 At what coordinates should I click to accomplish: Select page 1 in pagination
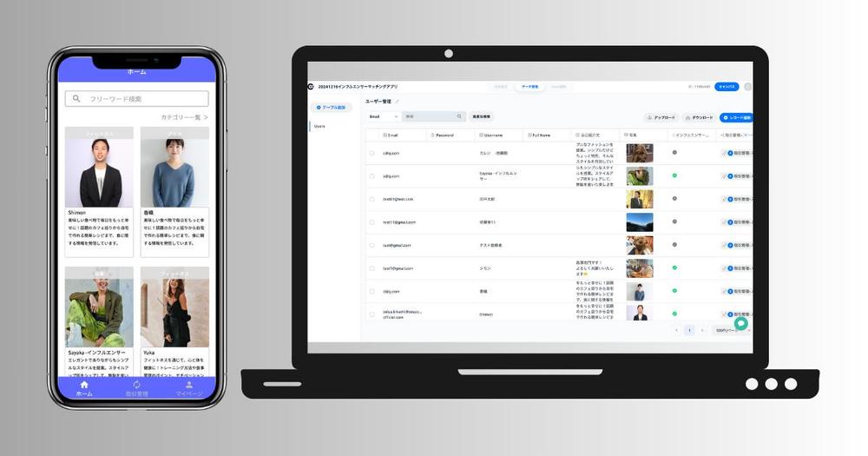(x=689, y=330)
